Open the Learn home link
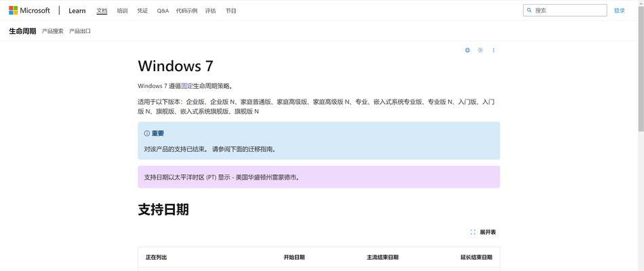Image resolution: width=644 pixels, height=271 pixels. point(77,11)
